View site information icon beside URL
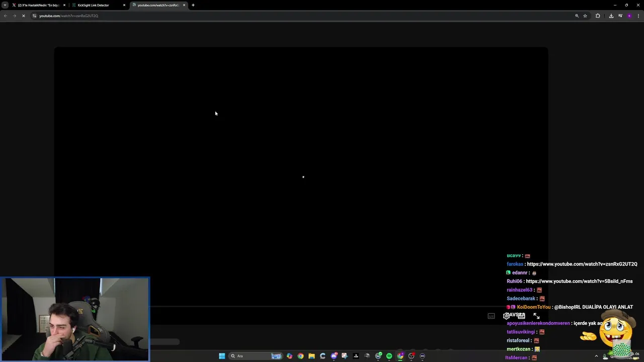This screenshot has height=362, width=644. [34, 16]
